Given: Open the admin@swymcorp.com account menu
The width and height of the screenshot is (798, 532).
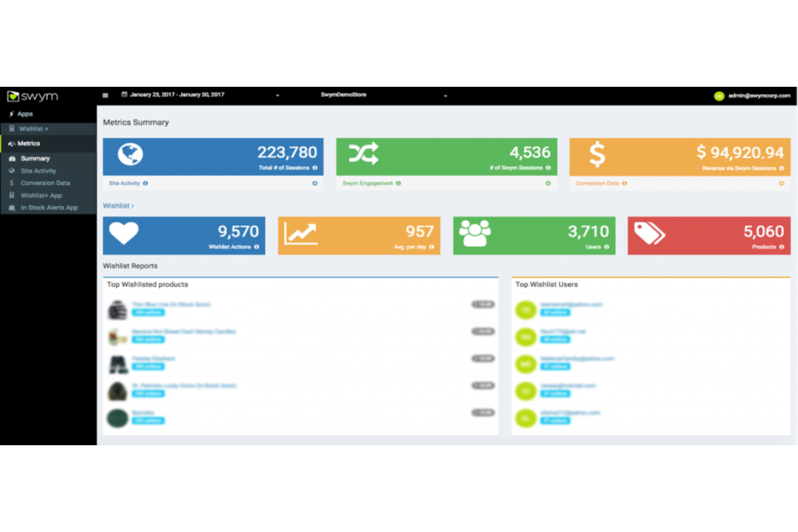Looking at the screenshot, I should click(x=759, y=95).
